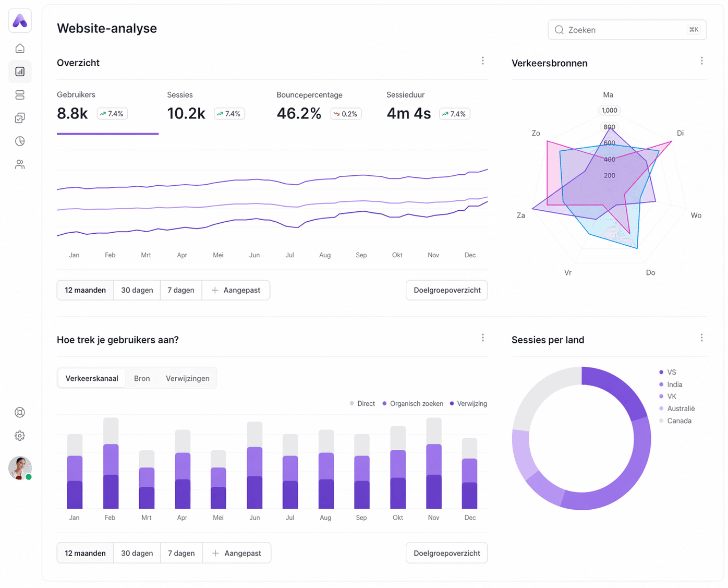The width and height of the screenshot is (728, 588).
Task: Click the 4m 4s Sessieduur value
Action: (x=409, y=113)
